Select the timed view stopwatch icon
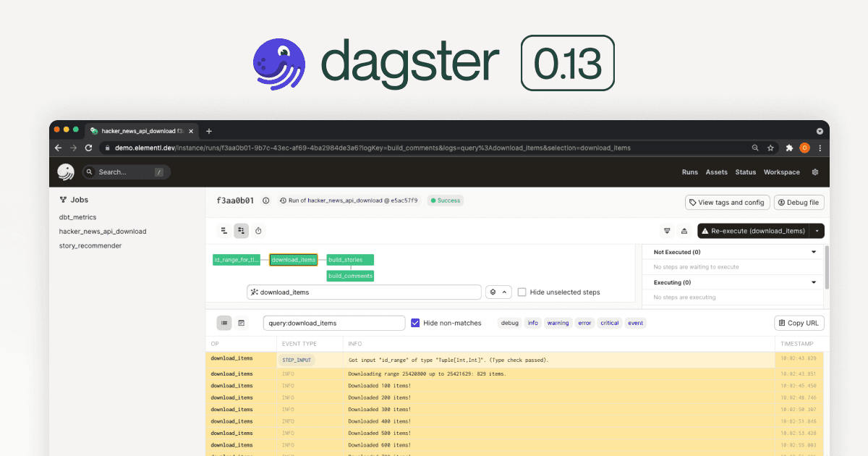The width and height of the screenshot is (868, 456). tap(258, 231)
